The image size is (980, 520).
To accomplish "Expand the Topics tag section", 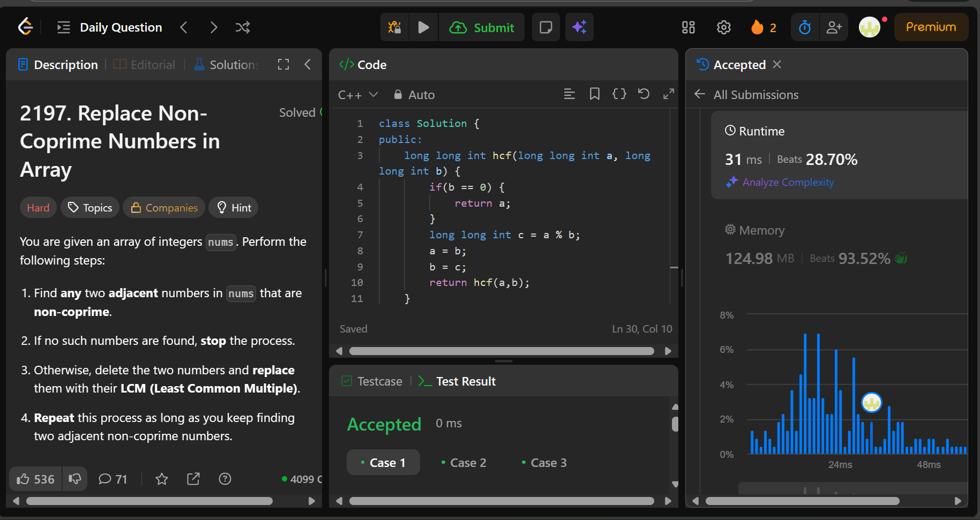I will tap(90, 208).
